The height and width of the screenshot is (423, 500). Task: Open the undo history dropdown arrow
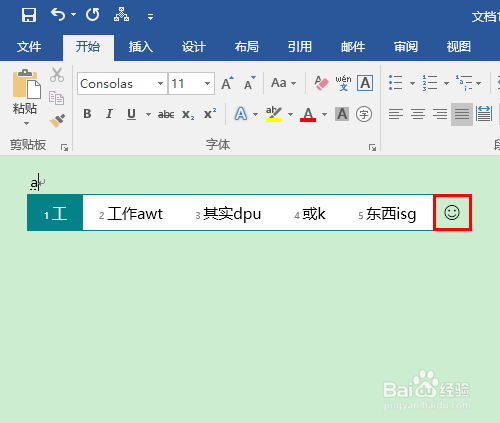point(73,15)
